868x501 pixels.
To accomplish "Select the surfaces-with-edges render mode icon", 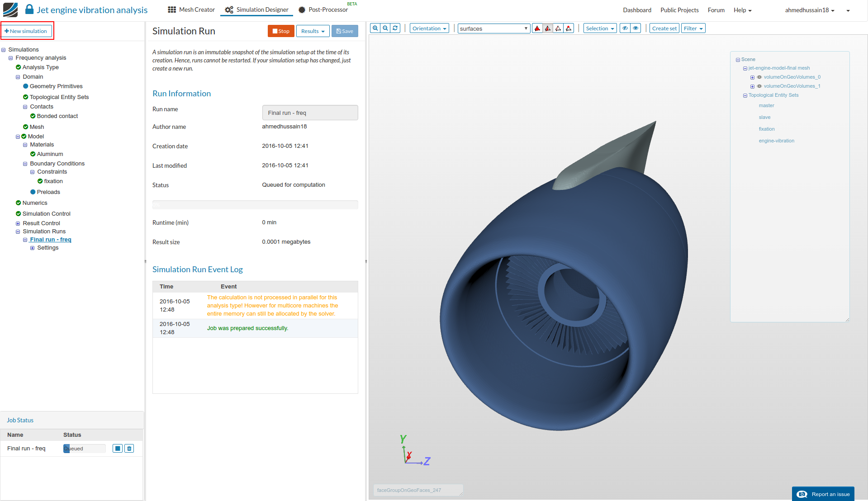I will tap(548, 28).
